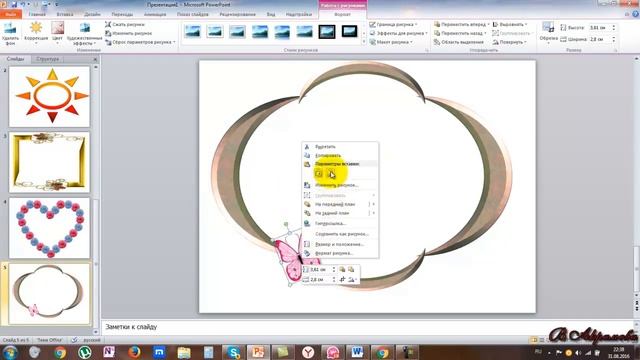Open Picture Border (Граница рисунка) dropdown
Viewport: 640px width, 360px height.
393,24
